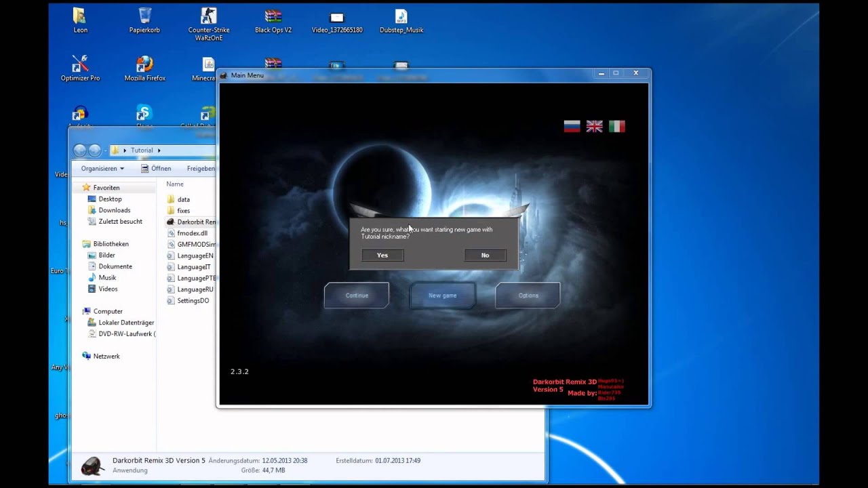The height and width of the screenshot is (488, 868).
Task: Select Computer in the navigation pane
Action: click(x=102, y=311)
